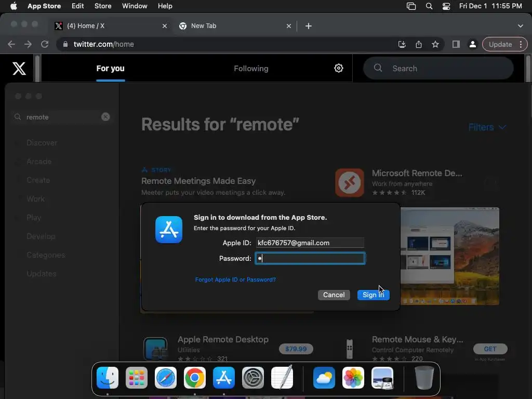Cancel the sign-in dialog
The width and height of the screenshot is (532, 399).
pyautogui.click(x=334, y=295)
